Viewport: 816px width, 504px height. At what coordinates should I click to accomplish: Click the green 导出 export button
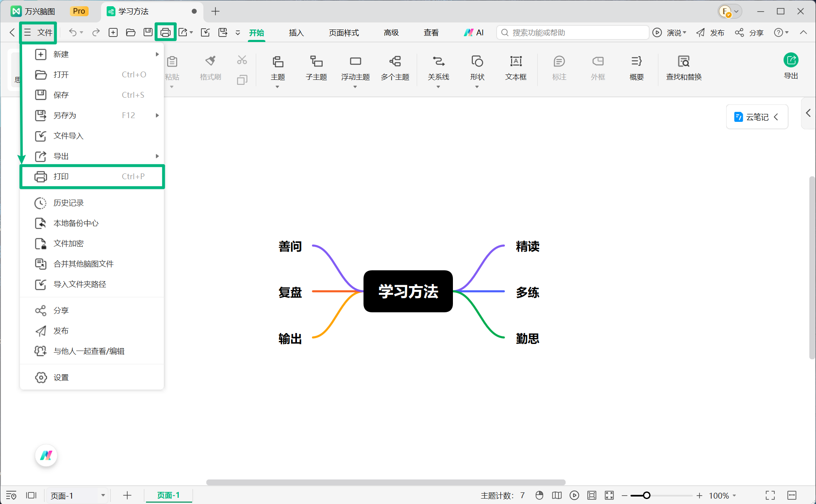tap(791, 66)
